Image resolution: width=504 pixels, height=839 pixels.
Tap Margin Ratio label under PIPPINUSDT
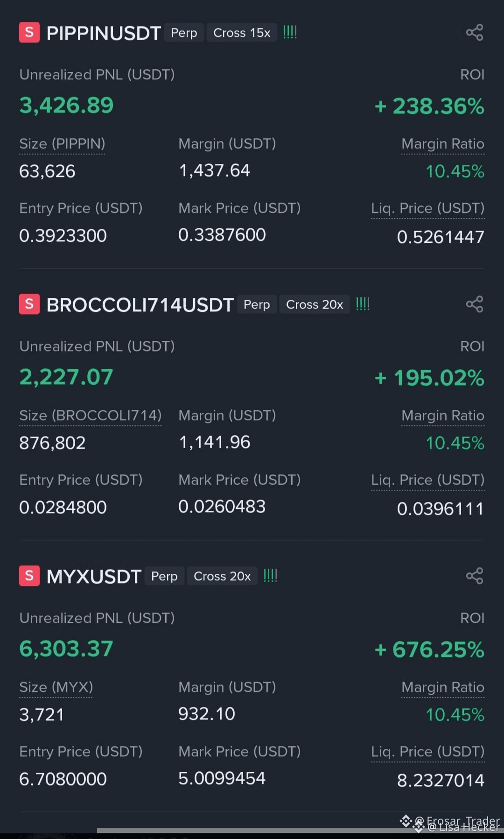click(442, 144)
